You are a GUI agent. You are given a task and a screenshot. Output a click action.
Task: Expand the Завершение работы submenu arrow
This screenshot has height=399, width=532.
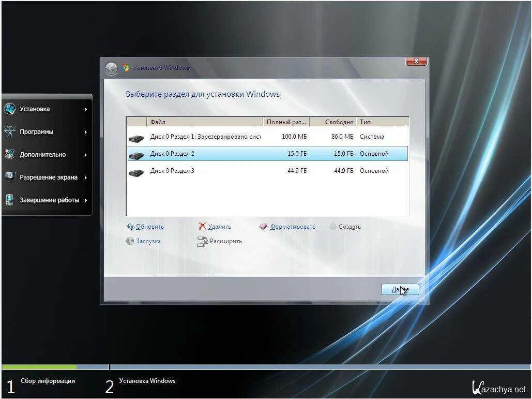(x=85, y=200)
